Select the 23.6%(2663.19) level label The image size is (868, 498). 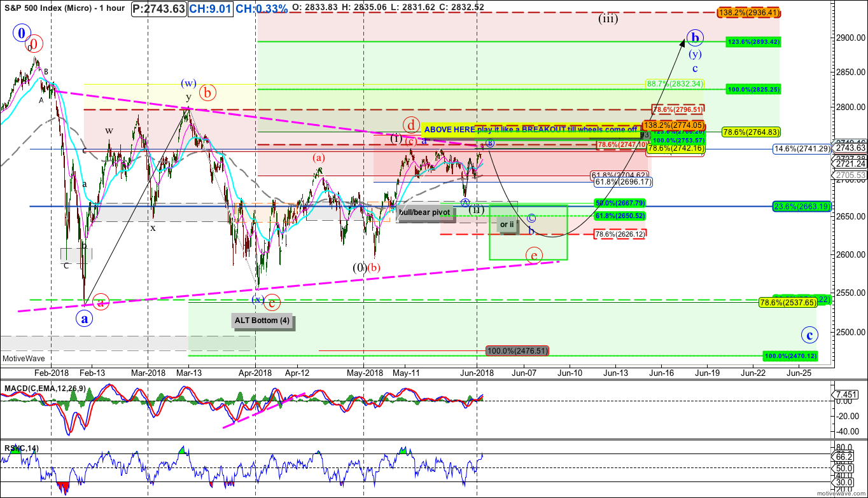click(802, 206)
